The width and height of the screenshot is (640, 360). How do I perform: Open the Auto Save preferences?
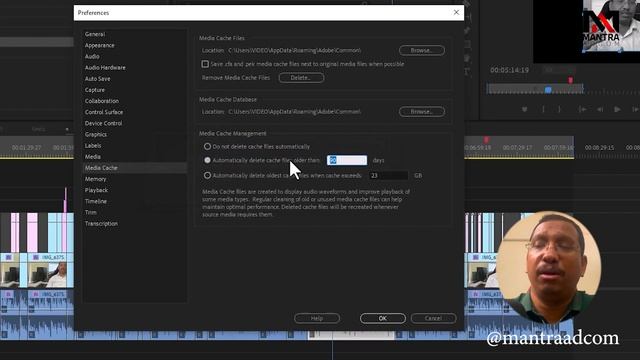[x=98, y=79]
